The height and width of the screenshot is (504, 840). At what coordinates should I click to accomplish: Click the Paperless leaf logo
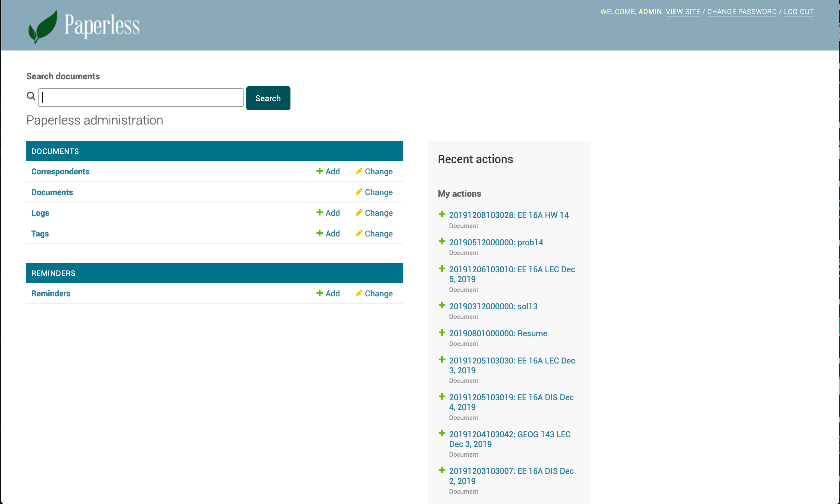[43, 26]
